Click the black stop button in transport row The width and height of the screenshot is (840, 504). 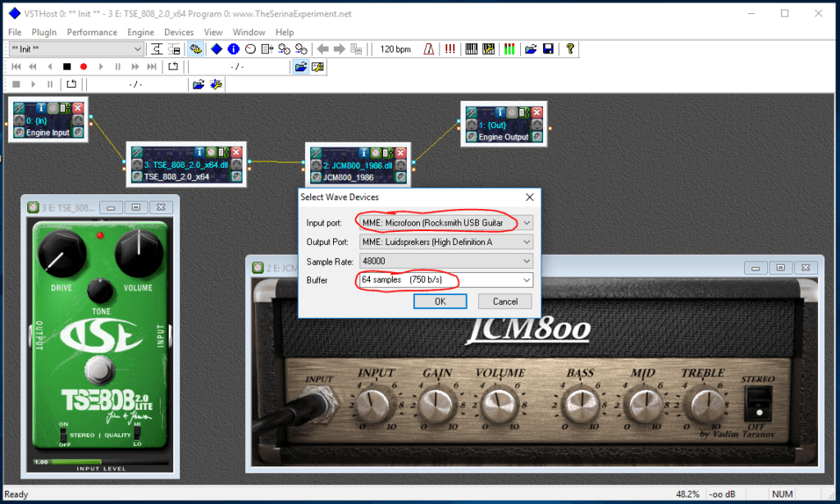67,67
